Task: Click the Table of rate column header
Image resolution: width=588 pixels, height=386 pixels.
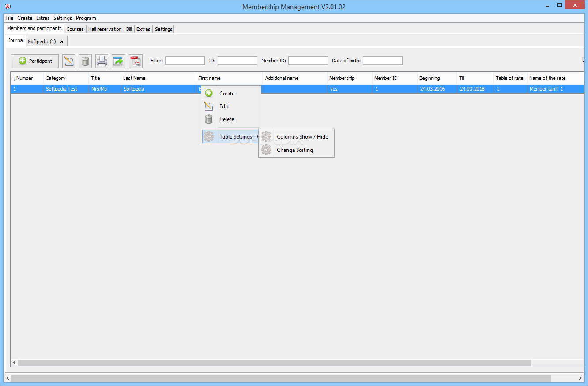Action: coord(510,78)
